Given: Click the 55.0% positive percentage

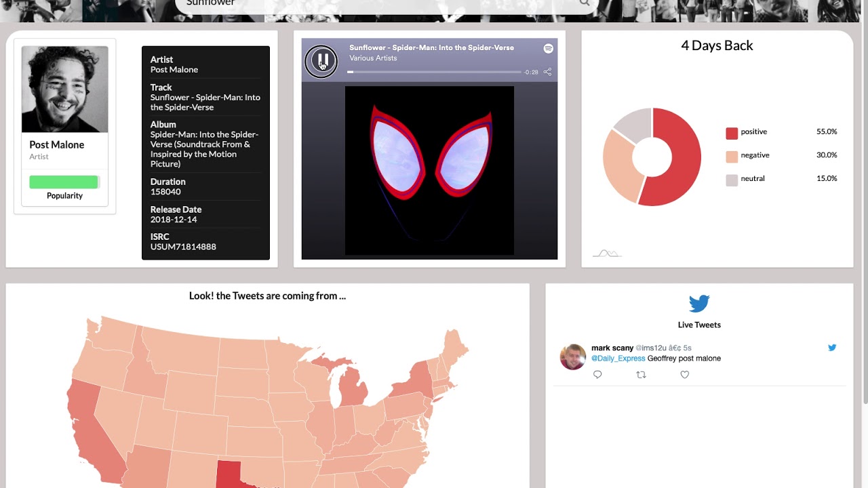Looking at the screenshot, I should 827,131.
